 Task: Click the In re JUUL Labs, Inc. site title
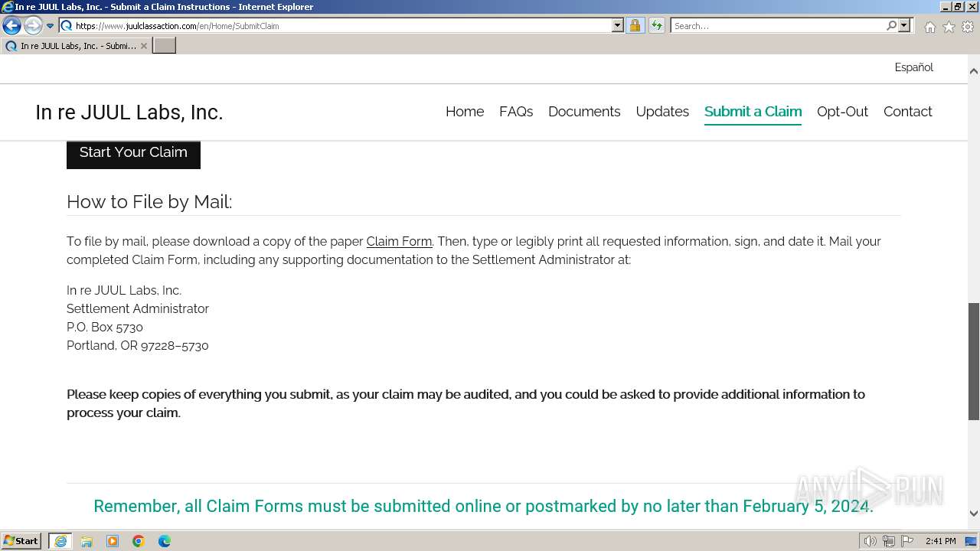pos(129,112)
